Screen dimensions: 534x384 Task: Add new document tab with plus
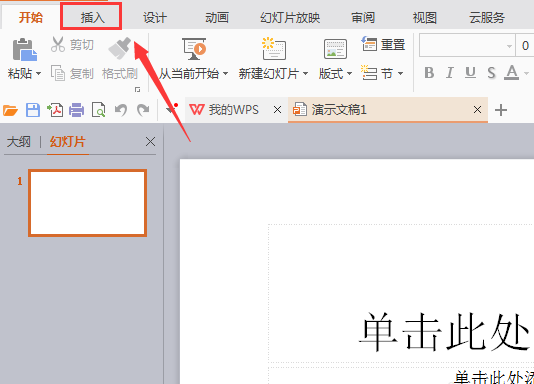tap(501, 110)
